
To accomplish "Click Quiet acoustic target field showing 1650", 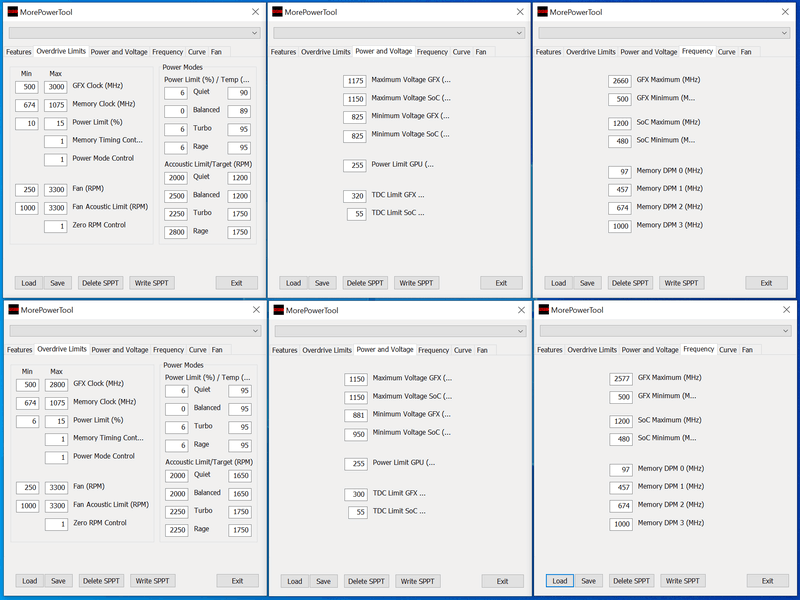I will (240, 476).
